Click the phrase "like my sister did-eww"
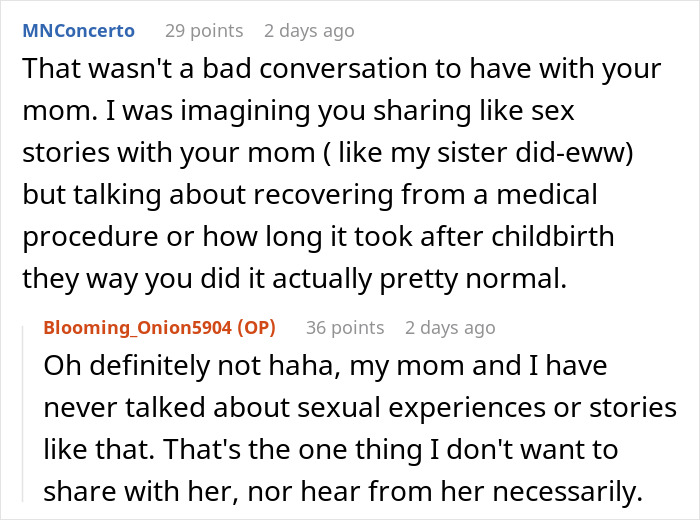The image size is (700, 520). pos(481,153)
